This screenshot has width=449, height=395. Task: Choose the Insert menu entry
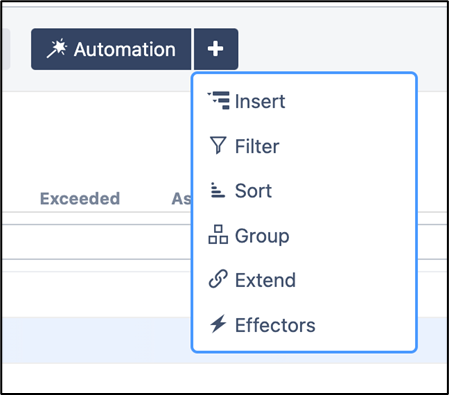260,101
